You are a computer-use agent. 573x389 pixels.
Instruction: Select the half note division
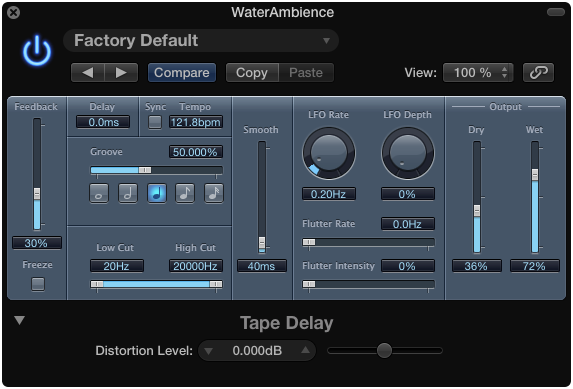tap(128, 193)
